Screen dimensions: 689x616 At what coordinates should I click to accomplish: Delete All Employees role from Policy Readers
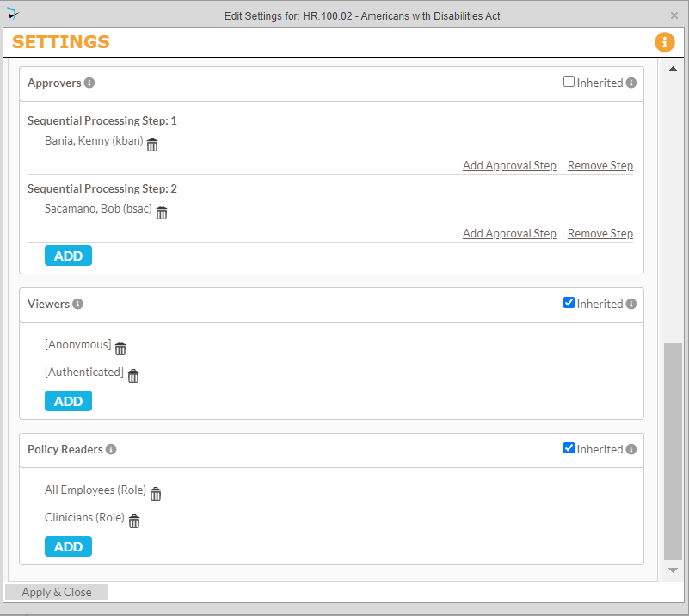(x=156, y=494)
